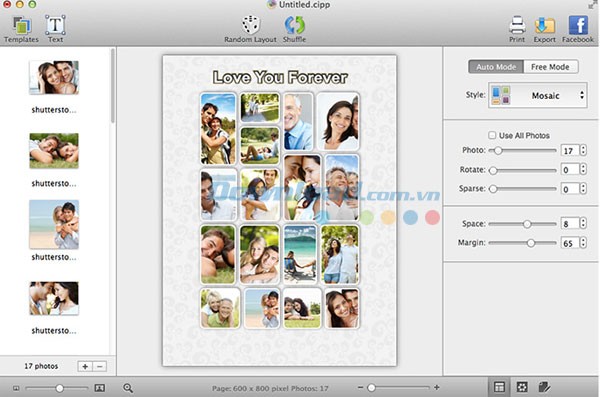Click the Margin stepper arrows
This screenshot has height=397, width=600.
pyautogui.click(x=583, y=242)
